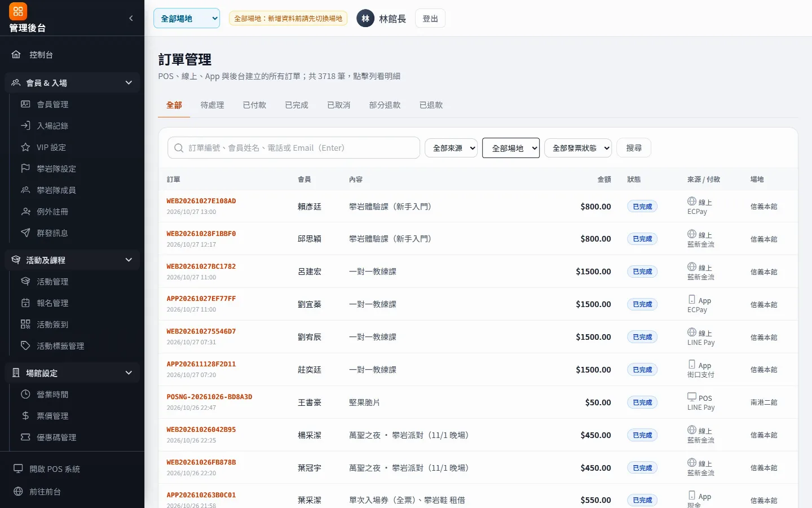
Task: Focus the order search input field
Action: 294,148
